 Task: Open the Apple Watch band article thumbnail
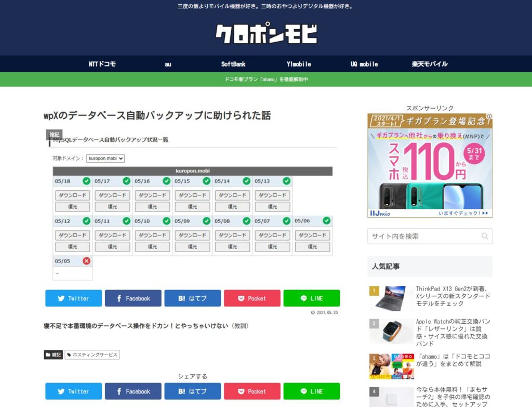392,331
